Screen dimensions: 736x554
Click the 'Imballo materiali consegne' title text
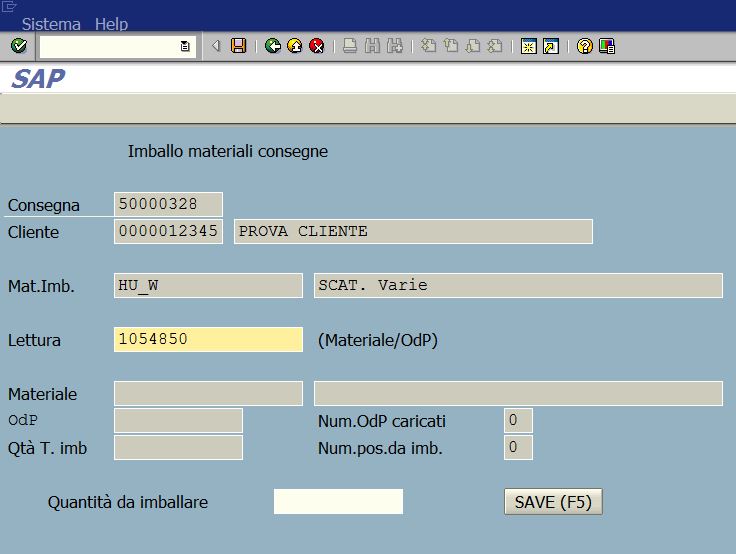click(x=228, y=151)
